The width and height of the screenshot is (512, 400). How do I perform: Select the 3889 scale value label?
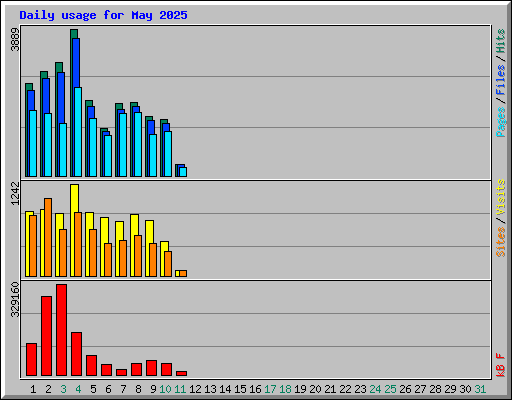click(15, 40)
